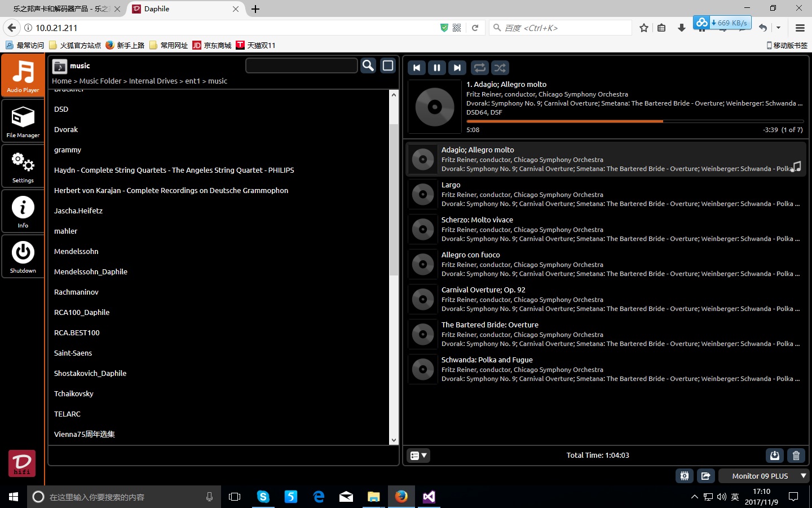This screenshot has width=812, height=508.
Task: Open the Info section
Action: [23, 212]
